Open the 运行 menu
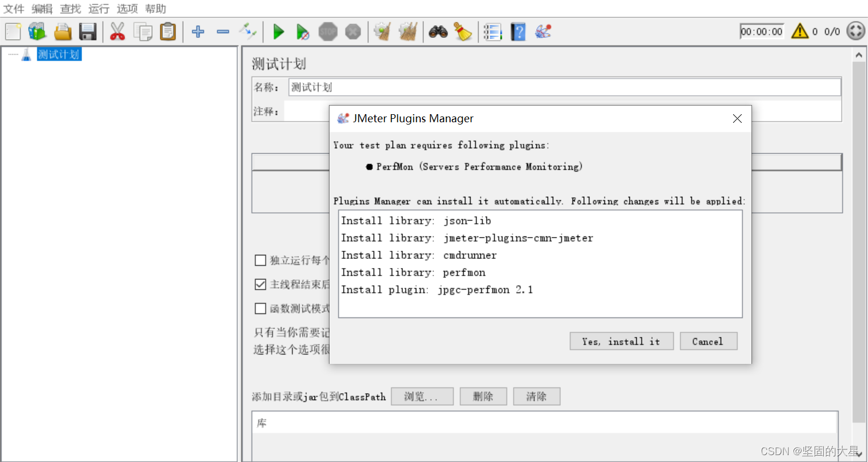 [x=99, y=9]
